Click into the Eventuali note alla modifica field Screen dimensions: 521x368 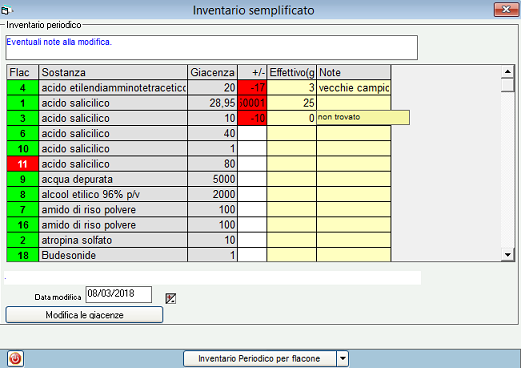pyautogui.click(x=212, y=47)
